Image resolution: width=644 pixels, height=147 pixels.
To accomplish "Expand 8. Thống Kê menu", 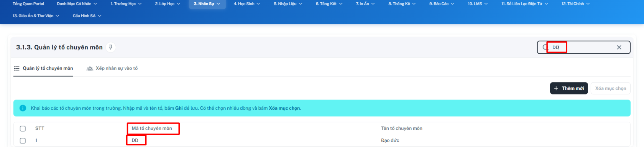I will [x=402, y=4].
